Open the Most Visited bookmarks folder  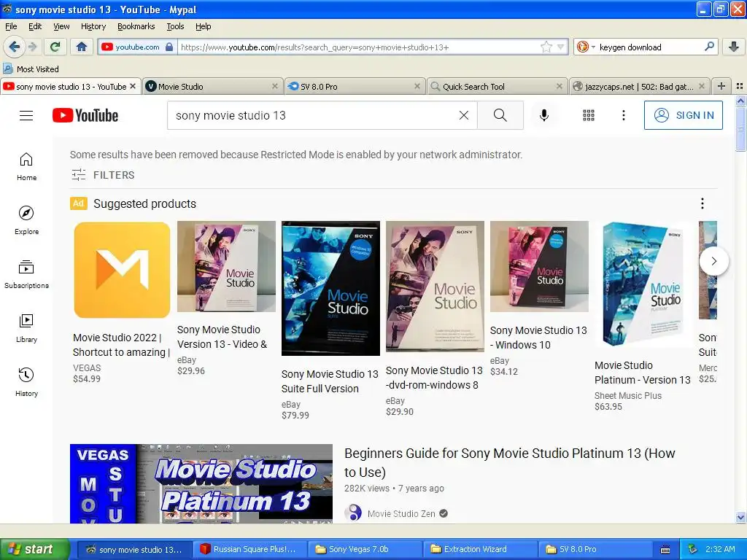[x=31, y=69]
